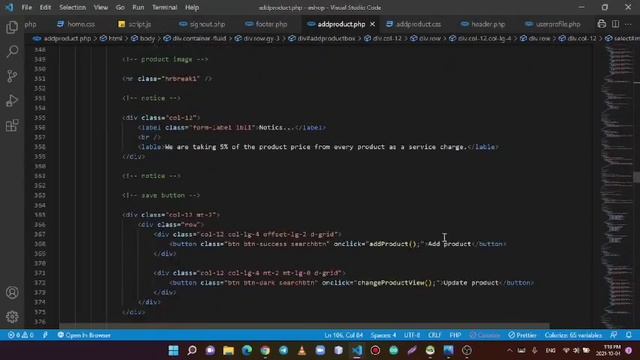
Task: Click 'Update product' text on line 372
Action: coord(471,282)
